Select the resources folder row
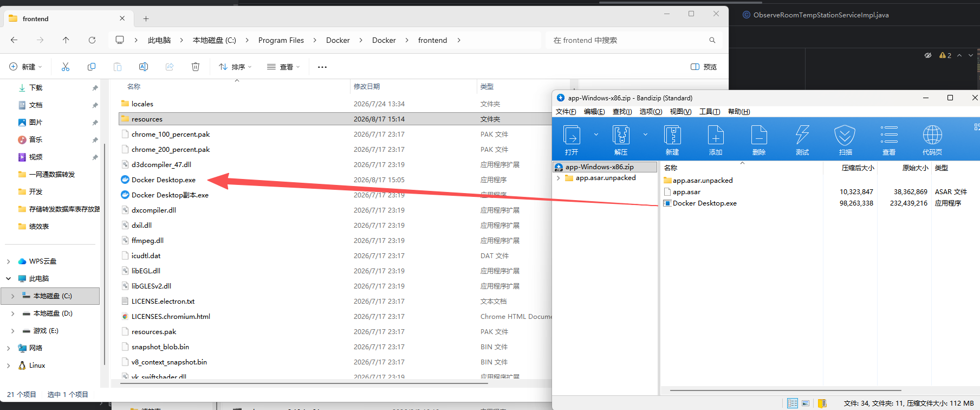Image resolution: width=980 pixels, height=410 pixels. click(335, 119)
